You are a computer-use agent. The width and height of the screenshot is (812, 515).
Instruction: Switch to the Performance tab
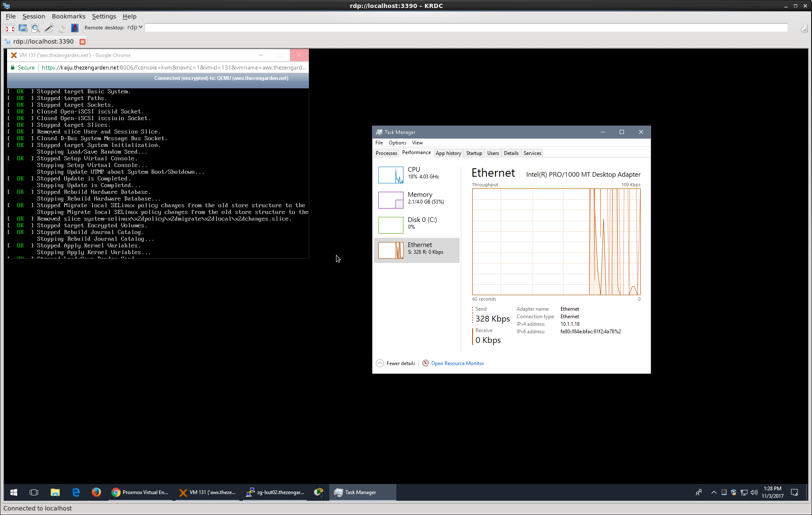[x=416, y=152]
